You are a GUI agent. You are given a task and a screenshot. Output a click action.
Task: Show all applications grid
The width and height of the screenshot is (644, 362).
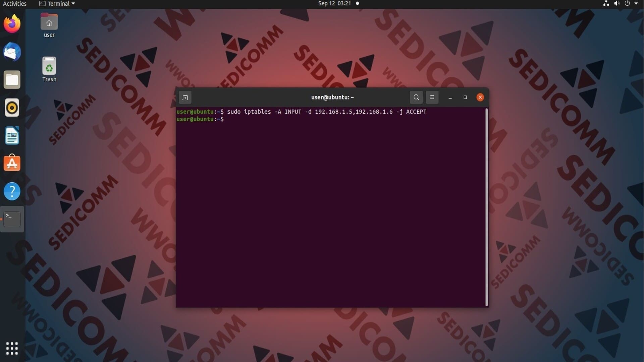[x=12, y=348]
